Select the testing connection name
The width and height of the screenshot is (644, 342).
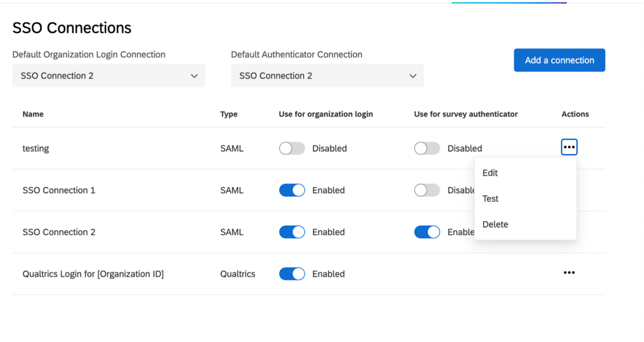(35, 148)
